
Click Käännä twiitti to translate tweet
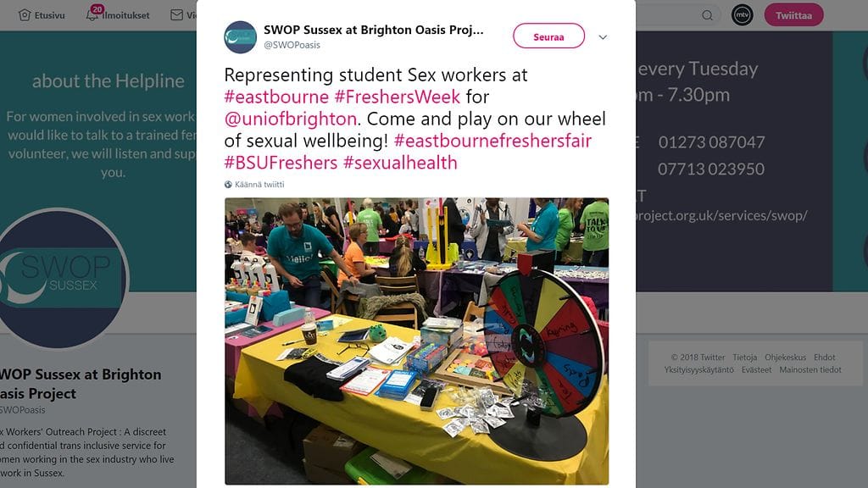tap(259, 185)
